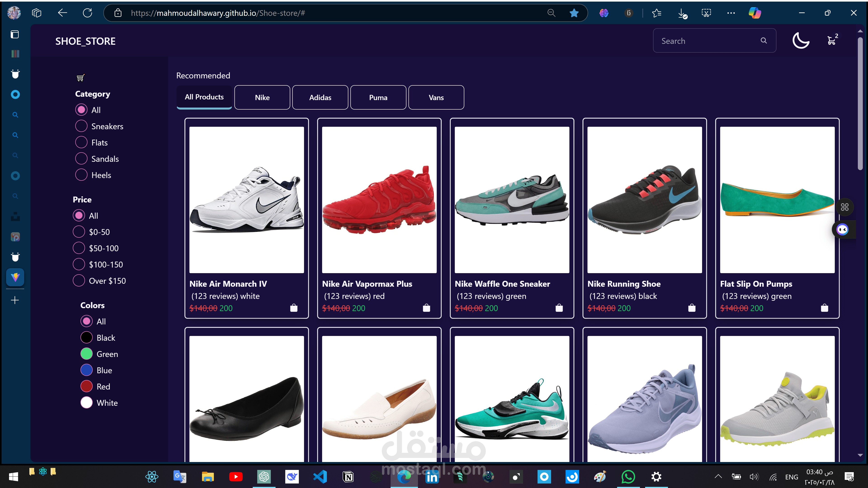The height and width of the screenshot is (488, 868).
Task: Open LinkedIn app in taskbar
Action: [x=432, y=476]
